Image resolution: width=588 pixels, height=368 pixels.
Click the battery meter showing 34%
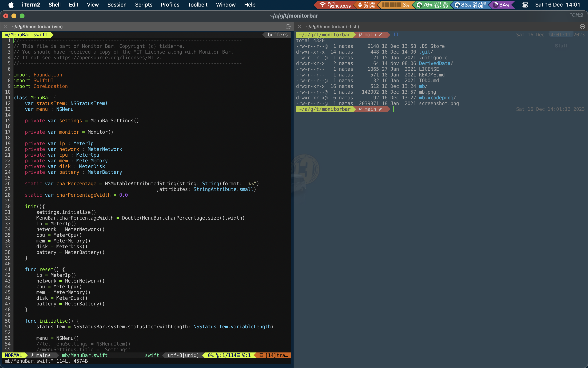[x=502, y=5]
